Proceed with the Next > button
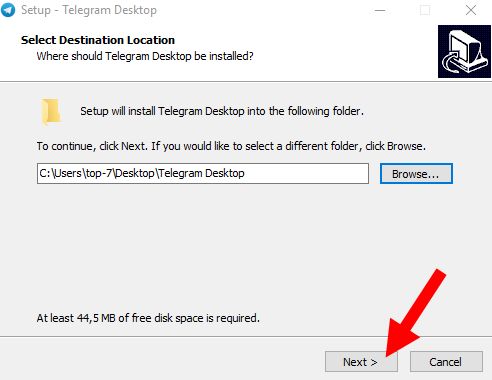 [361, 362]
